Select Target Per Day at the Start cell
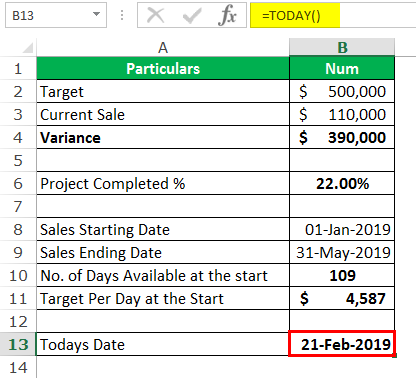This screenshot has width=416, height=378. point(163,298)
